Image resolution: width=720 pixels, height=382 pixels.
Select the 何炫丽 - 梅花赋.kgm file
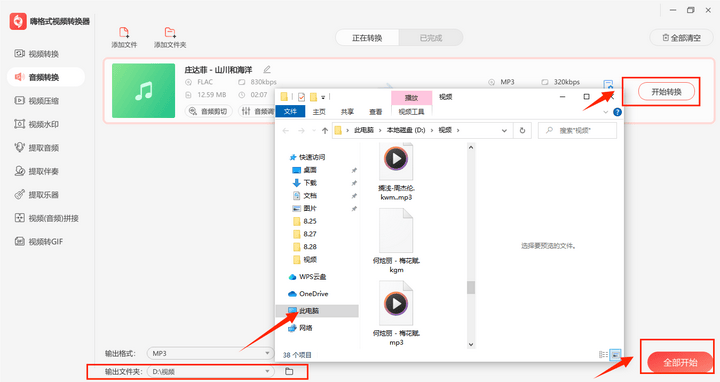pyautogui.click(x=396, y=241)
